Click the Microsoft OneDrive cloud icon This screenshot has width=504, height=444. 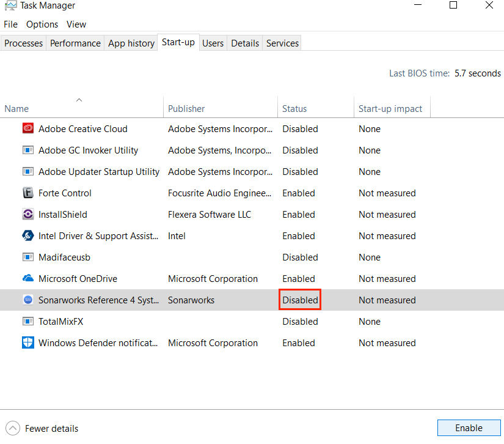[28, 278]
